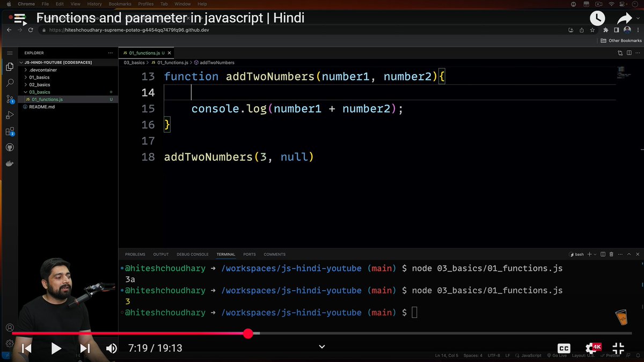The image size is (644, 362).
Task: Click the Explorer more actions ellipsis
Action: [111, 53]
